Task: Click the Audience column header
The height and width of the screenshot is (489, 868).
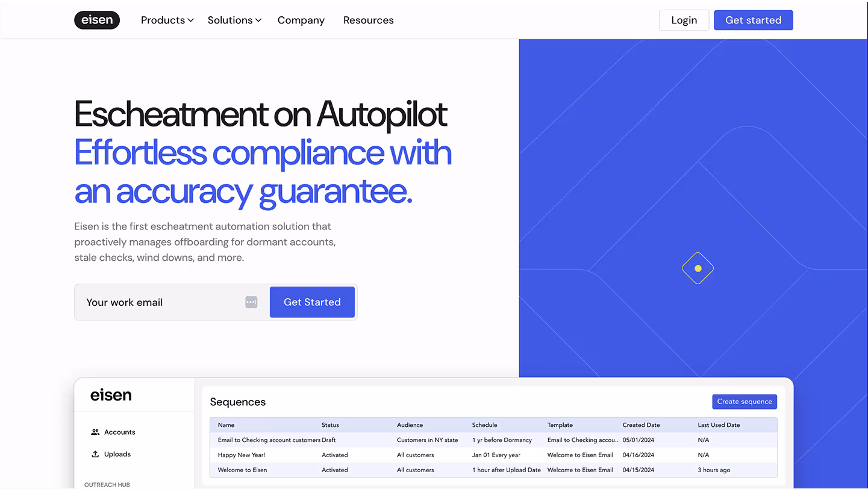Action: (x=410, y=425)
